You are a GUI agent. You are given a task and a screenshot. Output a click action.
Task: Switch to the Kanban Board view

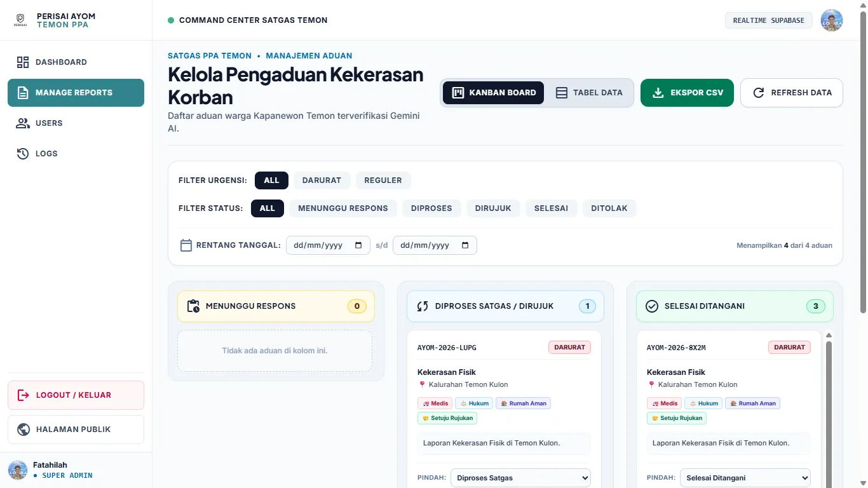point(493,93)
